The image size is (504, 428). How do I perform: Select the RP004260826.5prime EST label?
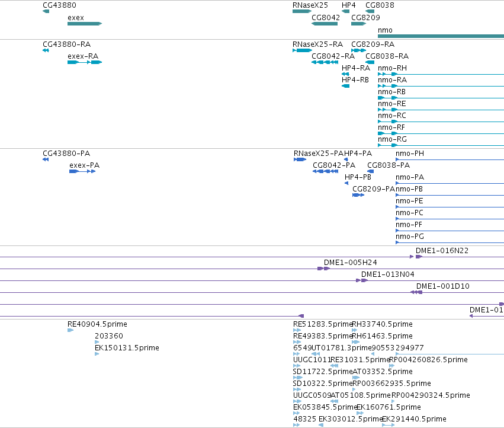(428, 360)
